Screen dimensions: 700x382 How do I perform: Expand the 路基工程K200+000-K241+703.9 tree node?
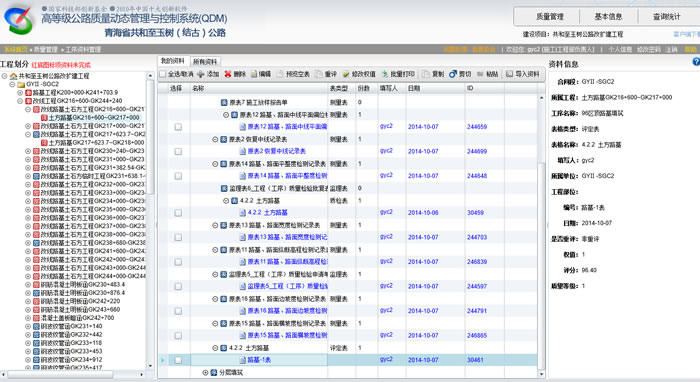(x=20, y=93)
